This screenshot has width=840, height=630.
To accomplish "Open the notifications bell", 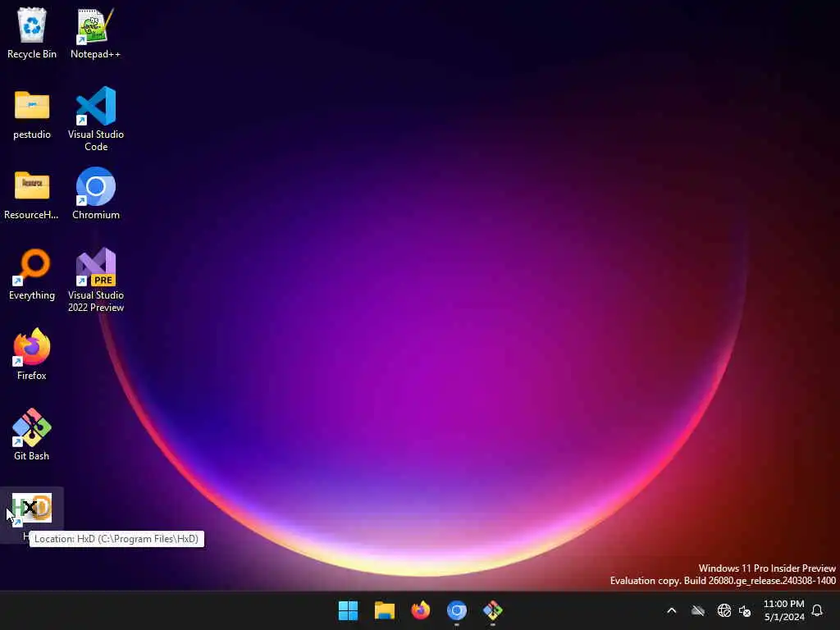I will [x=817, y=610].
